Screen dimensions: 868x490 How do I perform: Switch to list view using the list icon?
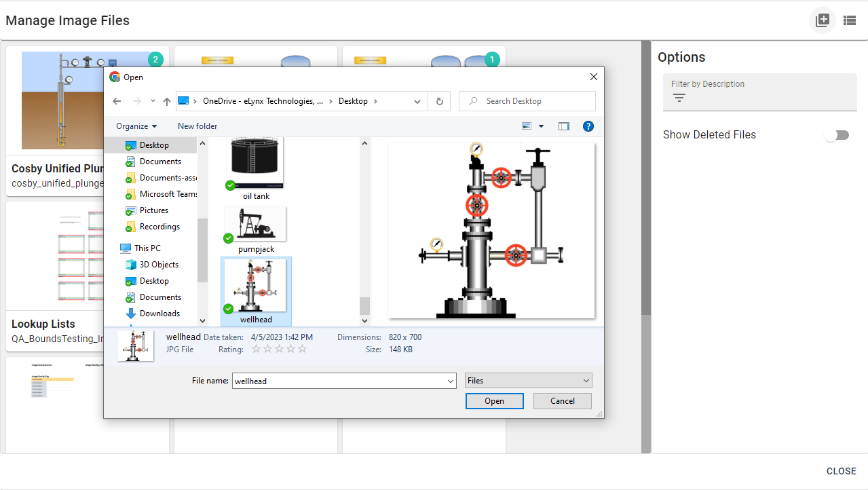(850, 20)
